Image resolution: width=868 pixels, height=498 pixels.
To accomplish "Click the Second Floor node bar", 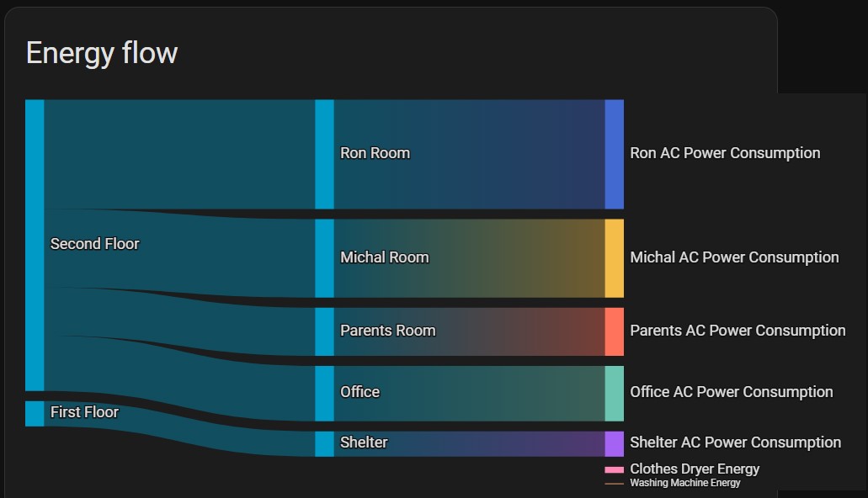I will click(35, 245).
